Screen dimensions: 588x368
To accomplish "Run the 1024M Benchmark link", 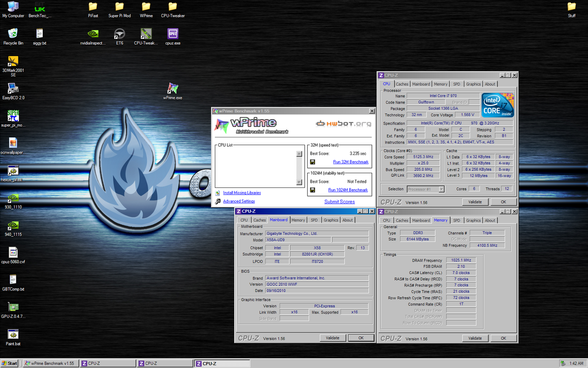I will 348,190.
